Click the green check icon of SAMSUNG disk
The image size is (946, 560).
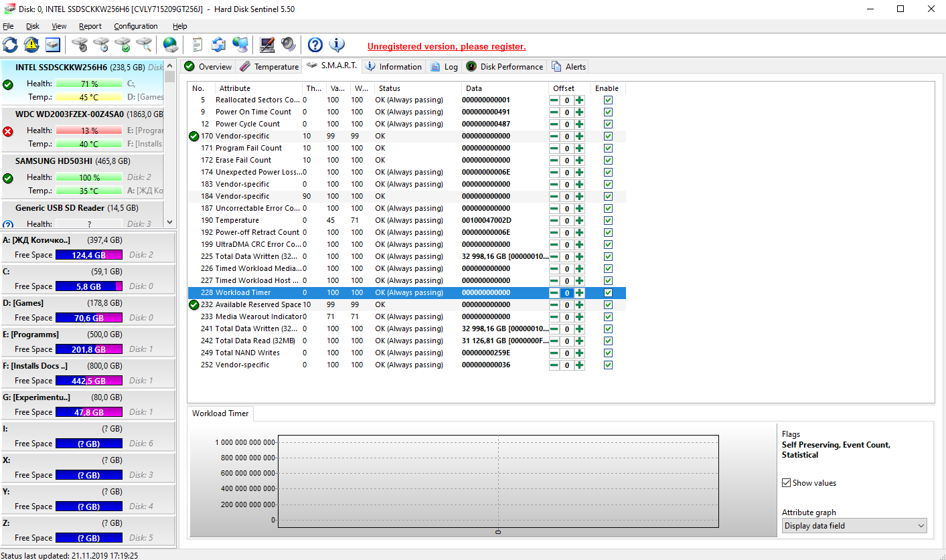[8, 179]
